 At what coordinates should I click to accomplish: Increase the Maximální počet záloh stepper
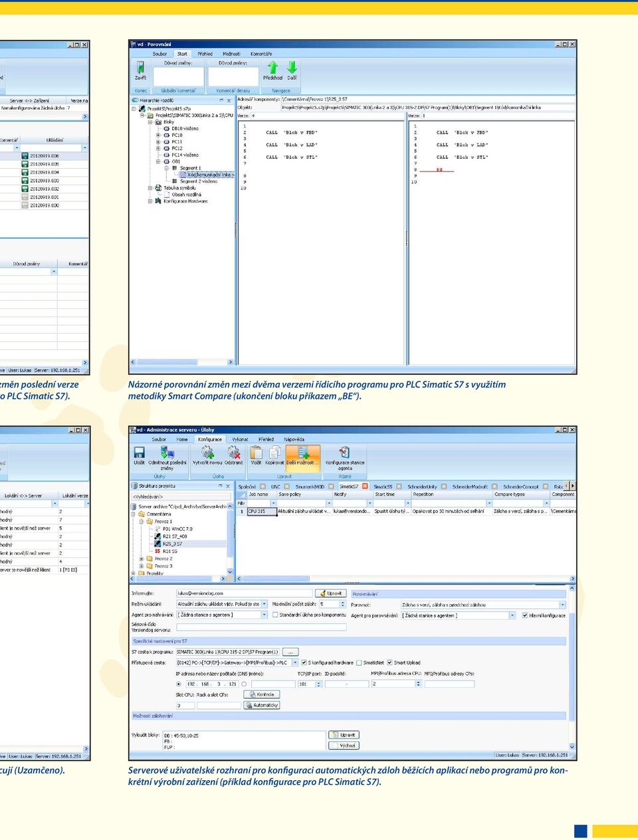click(x=343, y=603)
